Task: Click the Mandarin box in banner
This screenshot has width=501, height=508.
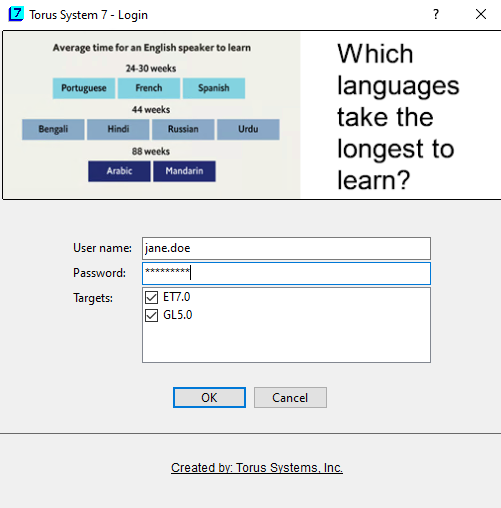Action: tap(184, 171)
